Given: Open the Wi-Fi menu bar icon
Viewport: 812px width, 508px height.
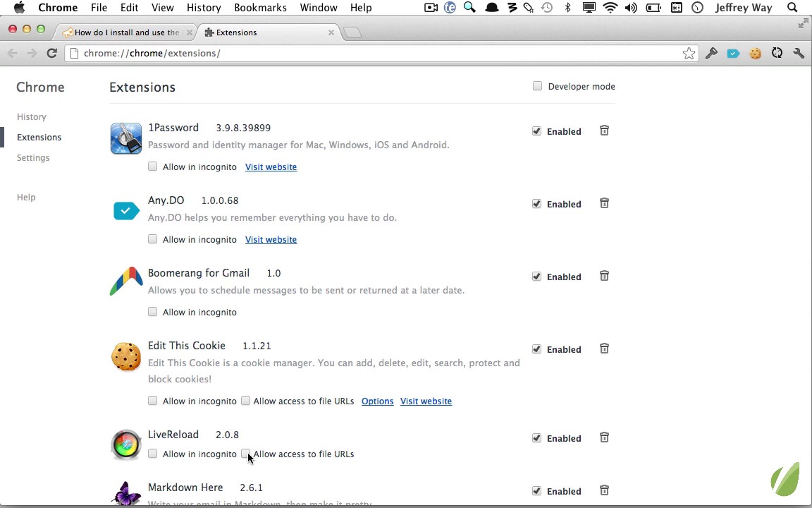Looking at the screenshot, I should click(x=610, y=7).
